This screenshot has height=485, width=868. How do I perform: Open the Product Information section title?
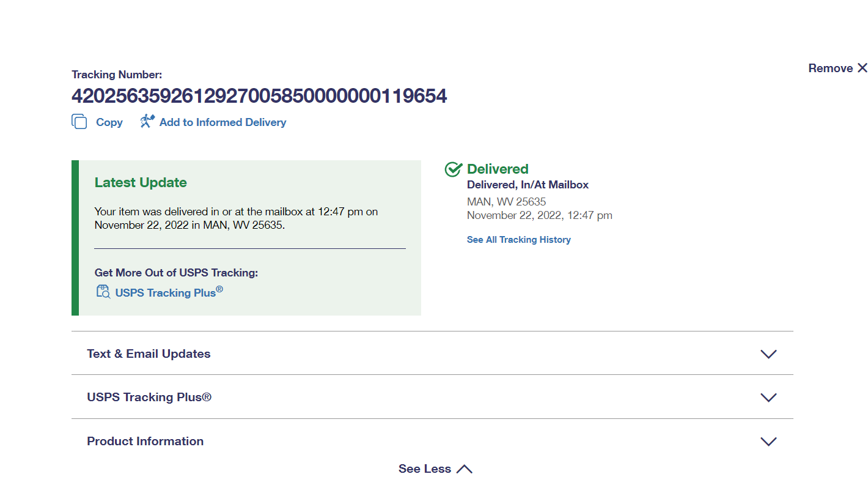145,441
